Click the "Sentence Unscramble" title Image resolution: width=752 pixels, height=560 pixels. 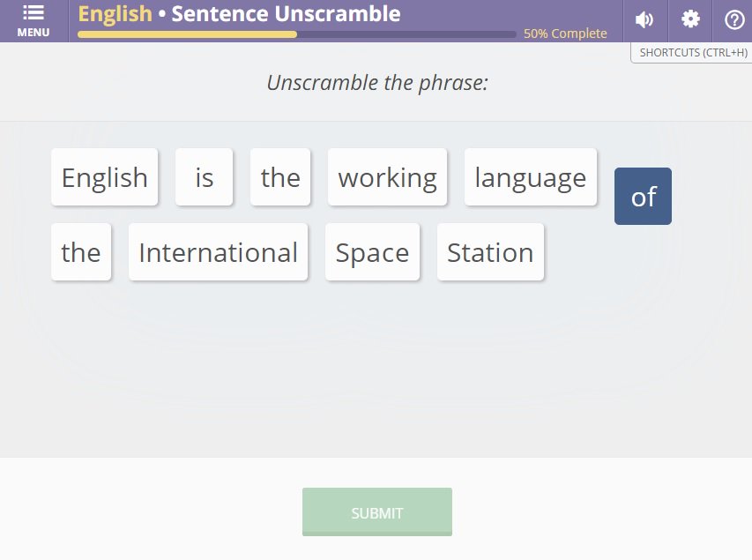point(286,14)
